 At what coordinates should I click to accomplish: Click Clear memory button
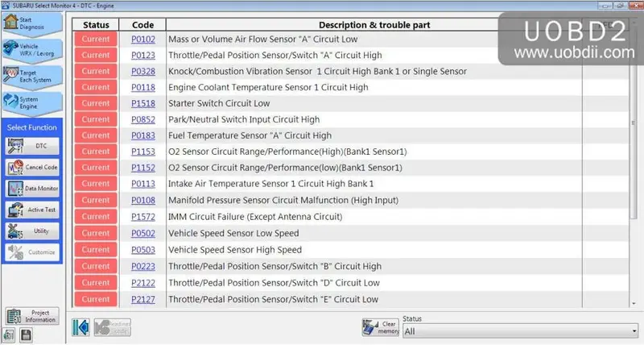pyautogui.click(x=380, y=327)
